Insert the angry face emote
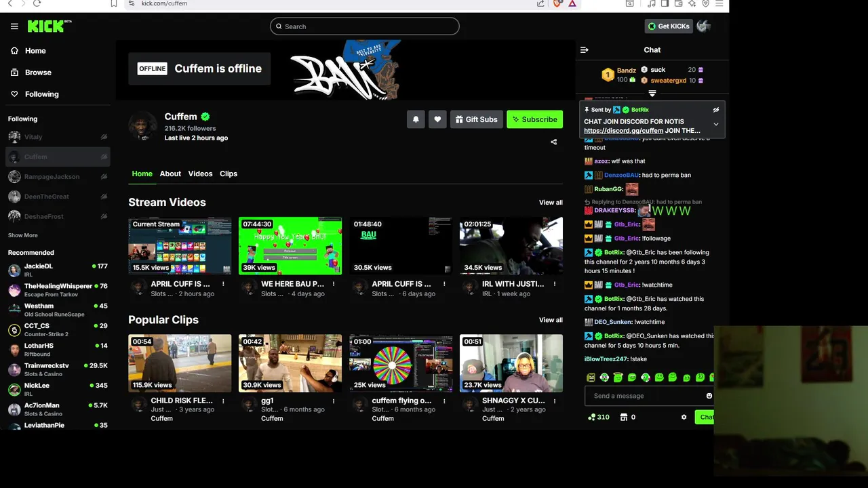 (x=591, y=378)
